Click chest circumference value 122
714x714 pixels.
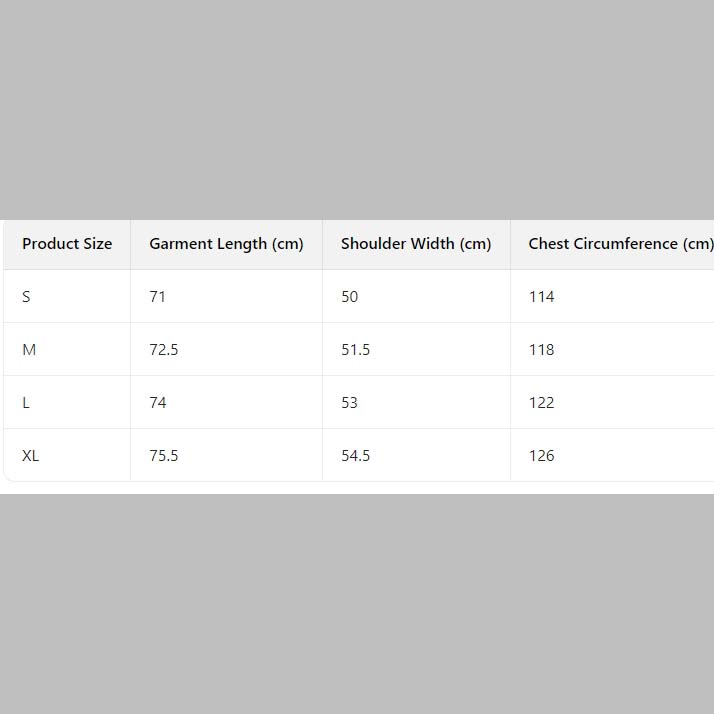(542, 403)
